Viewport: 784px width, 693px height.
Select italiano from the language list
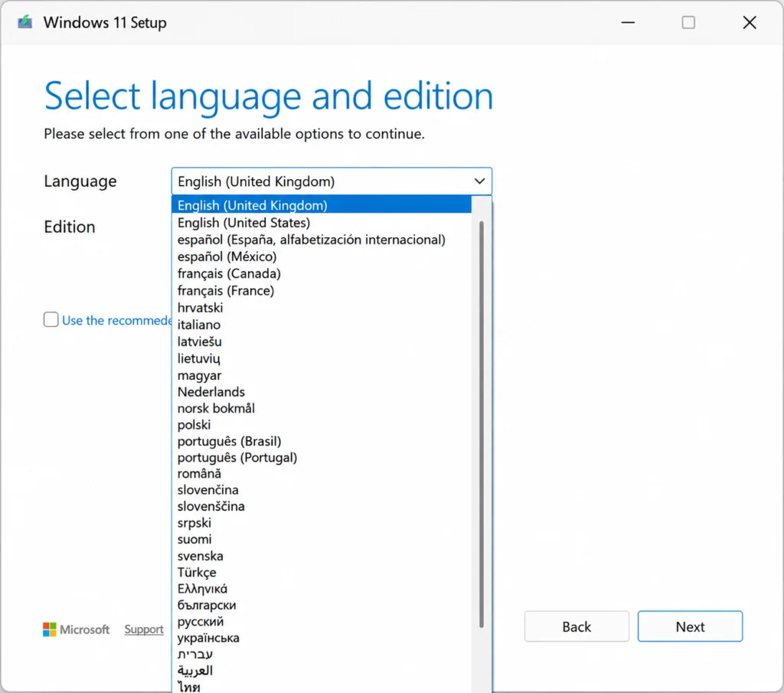click(x=322, y=325)
